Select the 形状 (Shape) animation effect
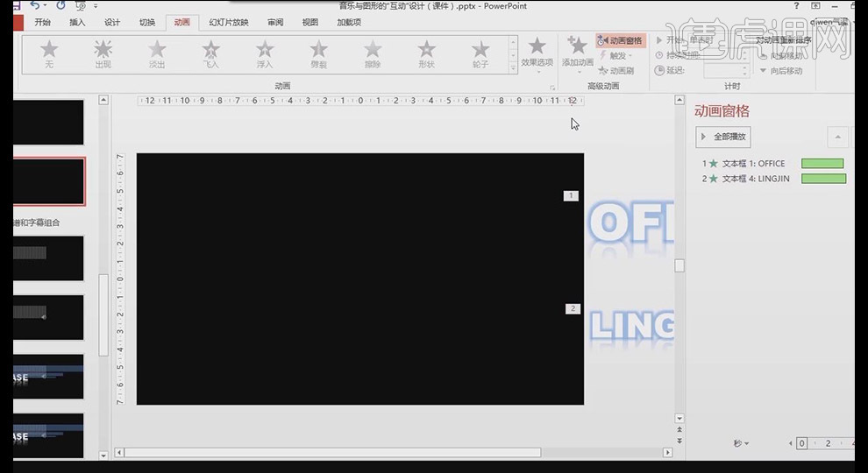 (426, 53)
